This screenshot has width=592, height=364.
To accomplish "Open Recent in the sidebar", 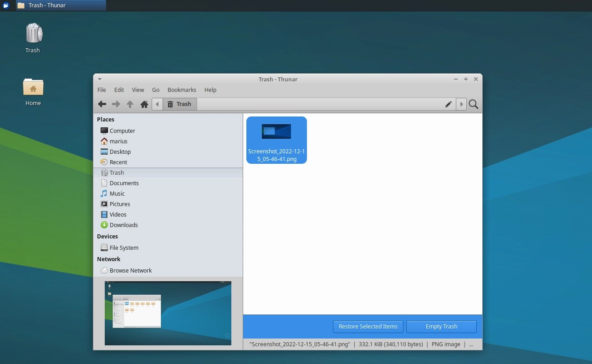I will (x=168, y=162).
